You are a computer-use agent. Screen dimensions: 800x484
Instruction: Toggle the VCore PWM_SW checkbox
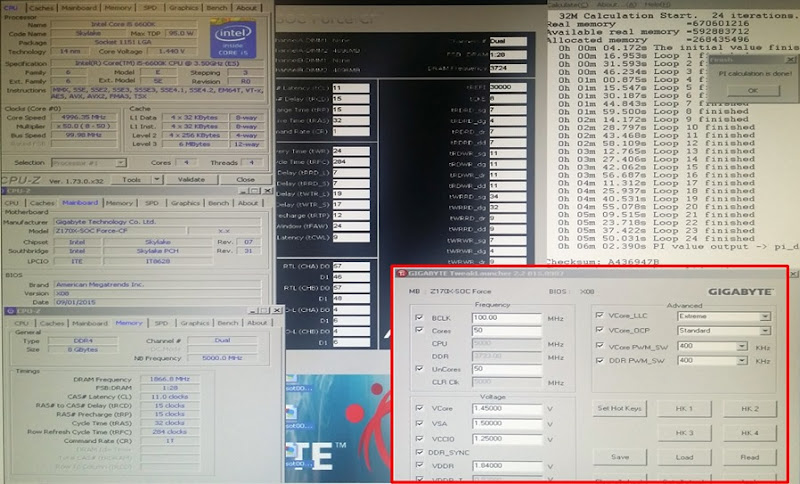[x=599, y=346]
